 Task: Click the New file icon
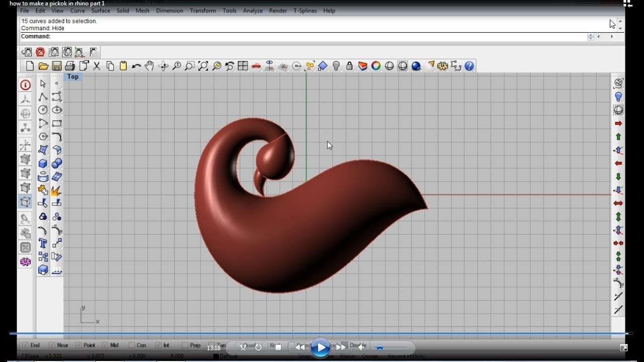coord(30,66)
